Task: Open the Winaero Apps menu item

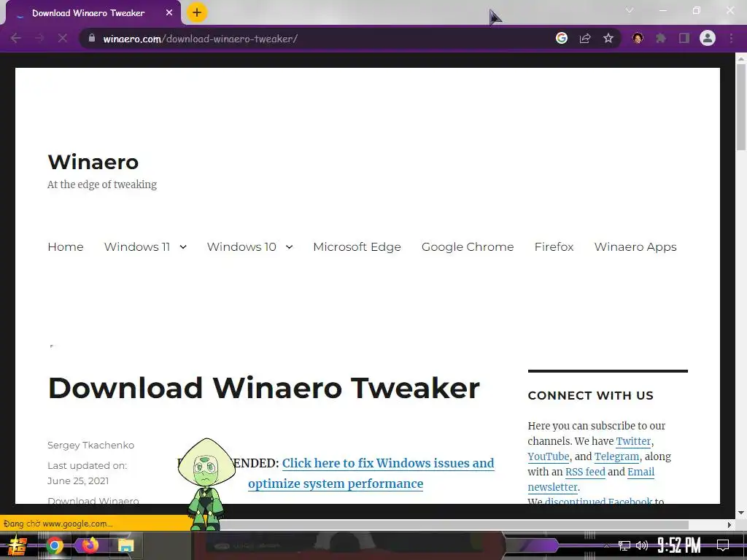Action: (635, 246)
